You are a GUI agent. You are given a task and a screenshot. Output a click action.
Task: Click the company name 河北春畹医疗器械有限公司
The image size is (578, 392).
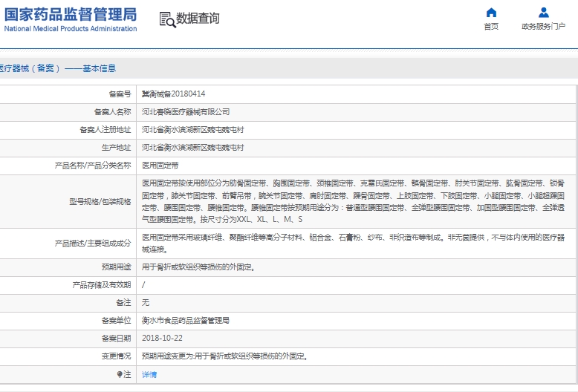[x=186, y=112]
